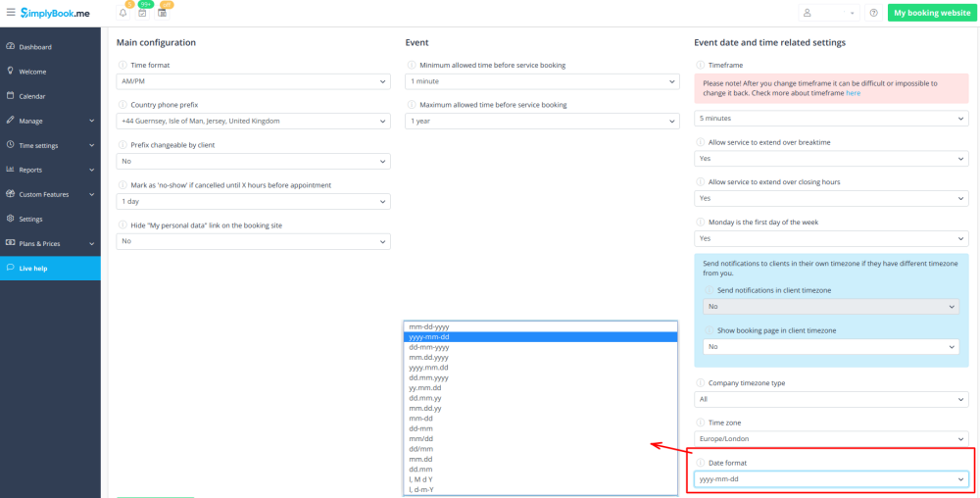Click the calendar icon with 'off' badge
980x498 pixels.
tap(162, 13)
